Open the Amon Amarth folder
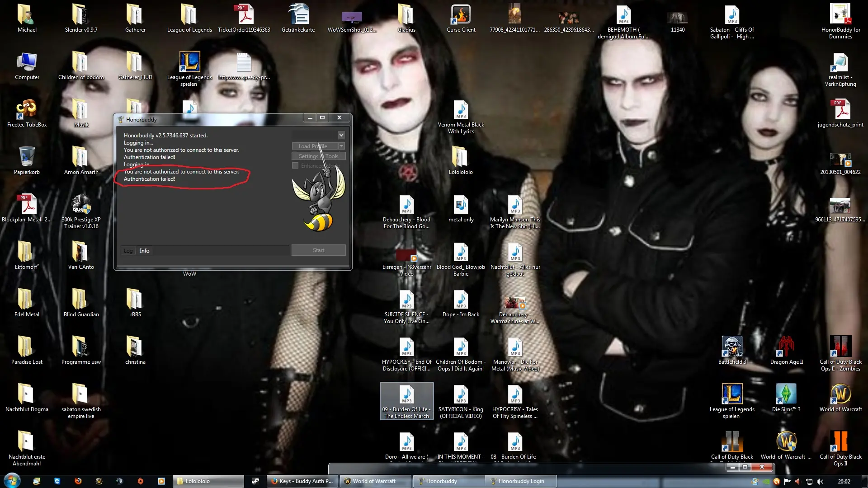The image size is (868, 488). (x=81, y=161)
